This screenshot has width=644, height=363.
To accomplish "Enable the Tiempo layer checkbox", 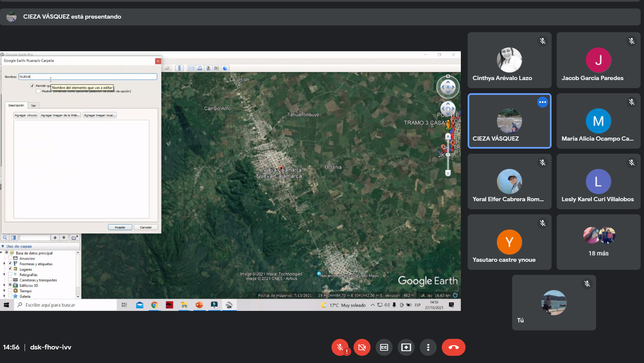I will point(10,290).
